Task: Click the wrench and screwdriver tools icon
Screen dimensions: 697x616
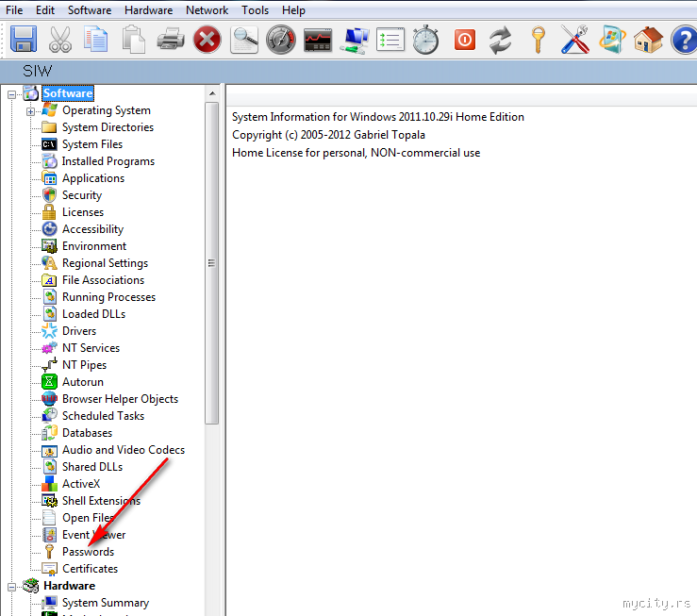Action: coord(575,40)
